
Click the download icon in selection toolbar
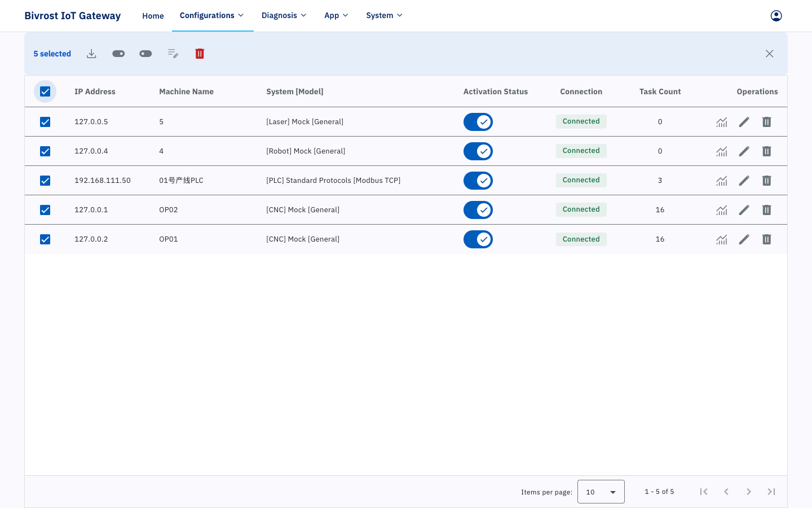[91, 54]
